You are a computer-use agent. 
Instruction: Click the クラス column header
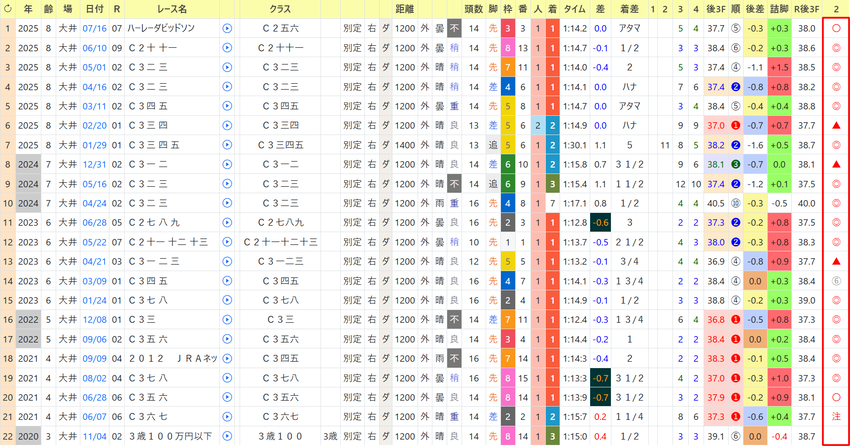click(280, 9)
